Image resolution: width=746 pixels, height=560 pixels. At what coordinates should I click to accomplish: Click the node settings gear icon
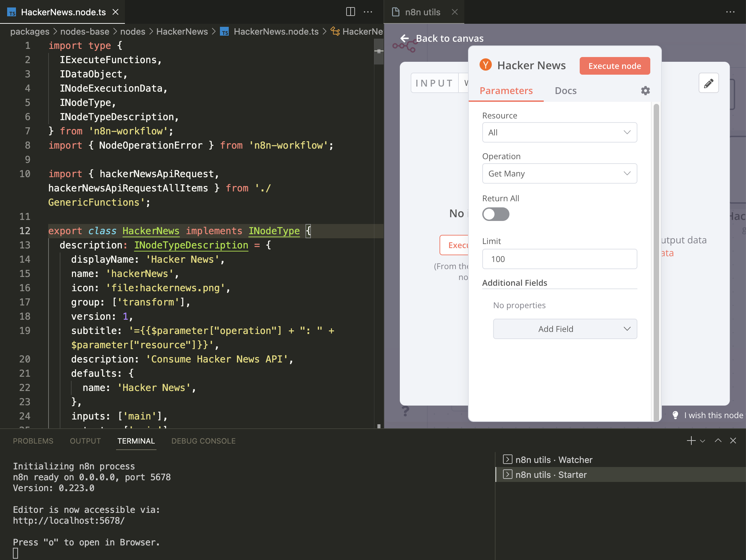coord(645,91)
